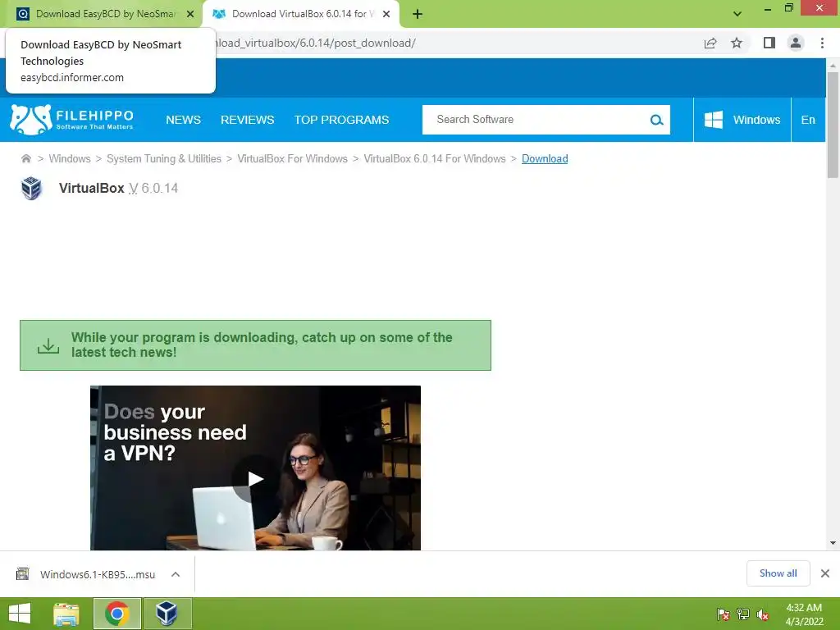Click the Download breadcrumb link

545,158
